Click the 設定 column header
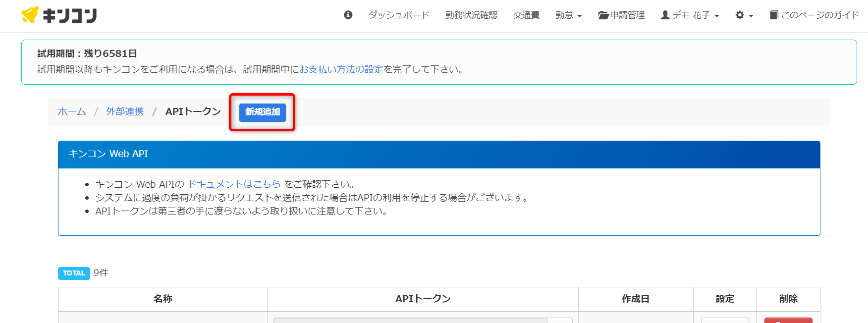 (x=725, y=299)
